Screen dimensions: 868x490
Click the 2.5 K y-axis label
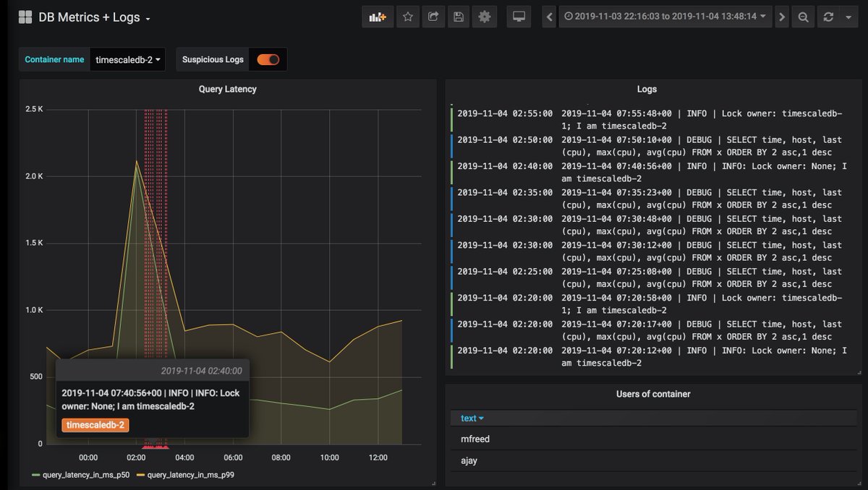[33, 109]
